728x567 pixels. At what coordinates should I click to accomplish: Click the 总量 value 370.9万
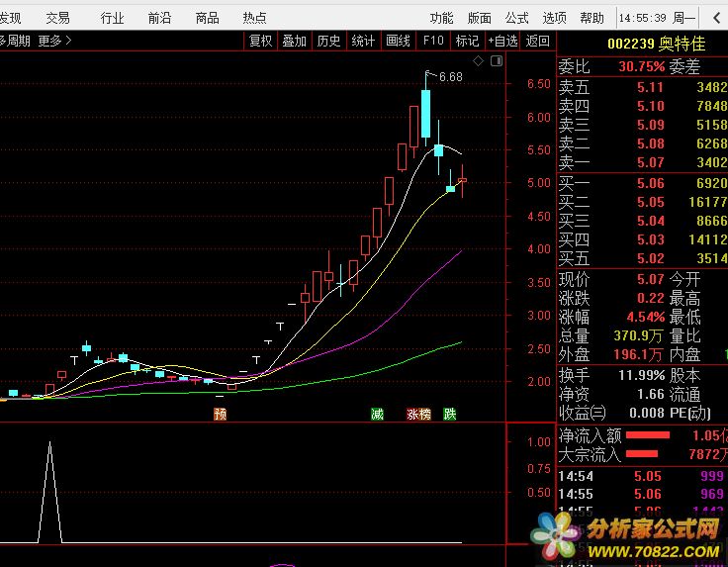[x=639, y=335]
